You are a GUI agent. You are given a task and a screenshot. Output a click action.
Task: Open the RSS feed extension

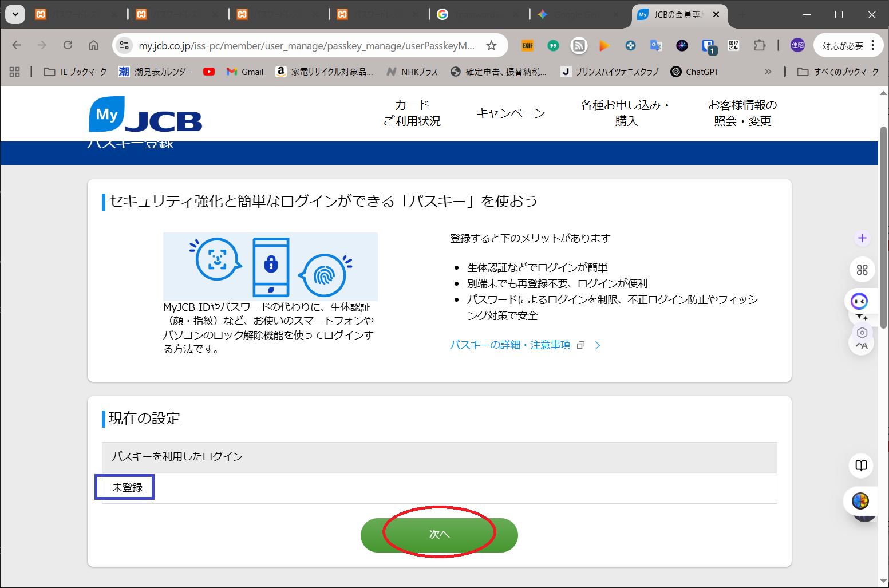click(579, 46)
